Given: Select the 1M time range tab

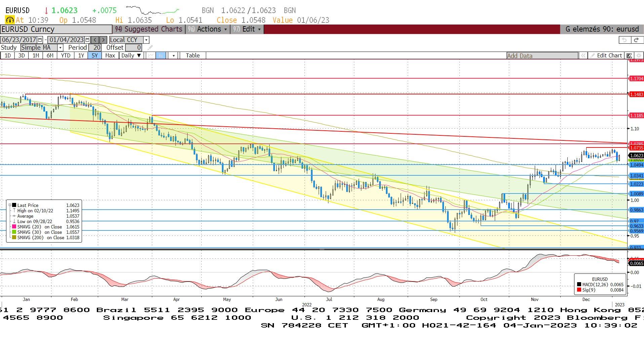Looking at the screenshot, I should coord(36,55).
